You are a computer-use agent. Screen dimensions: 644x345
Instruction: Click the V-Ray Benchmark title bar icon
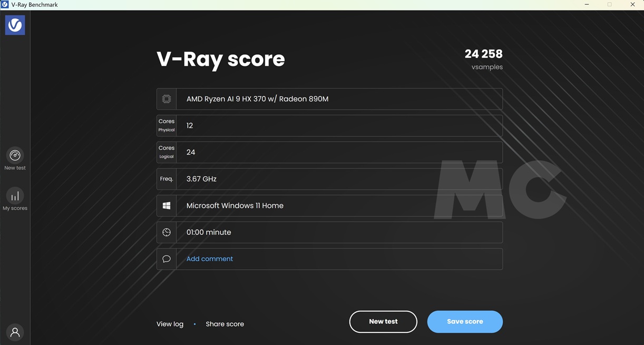click(5, 4)
